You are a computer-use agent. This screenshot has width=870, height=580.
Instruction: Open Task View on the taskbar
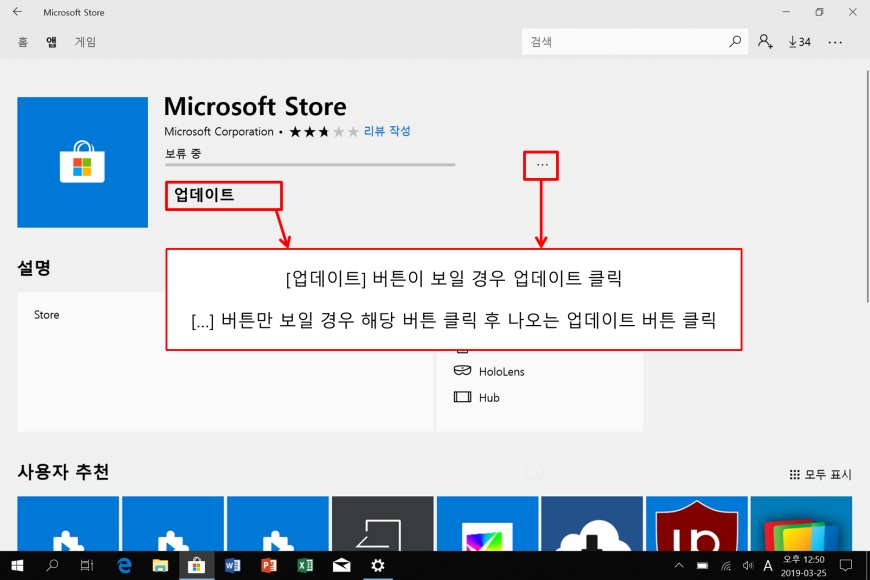pyautogui.click(x=87, y=566)
